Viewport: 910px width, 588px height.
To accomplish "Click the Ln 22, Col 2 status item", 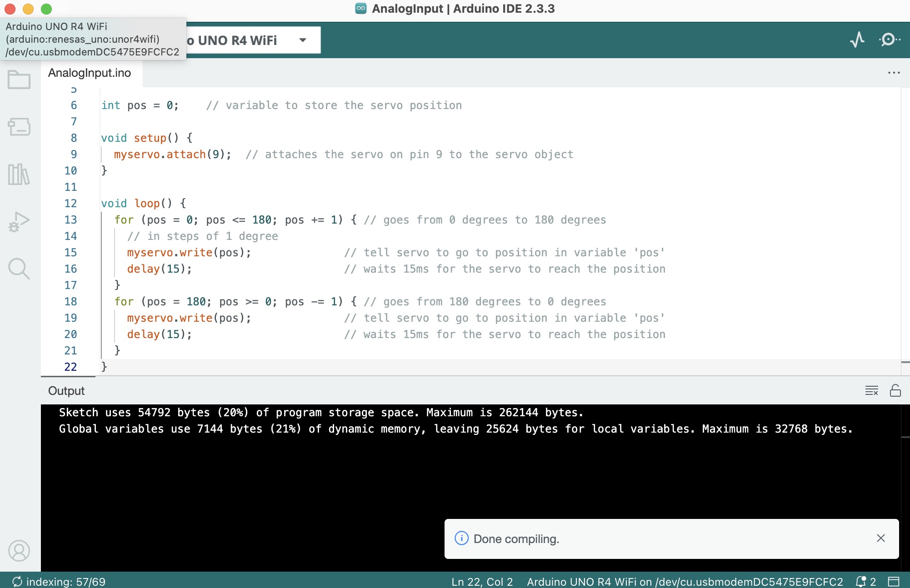I will click(482, 582).
